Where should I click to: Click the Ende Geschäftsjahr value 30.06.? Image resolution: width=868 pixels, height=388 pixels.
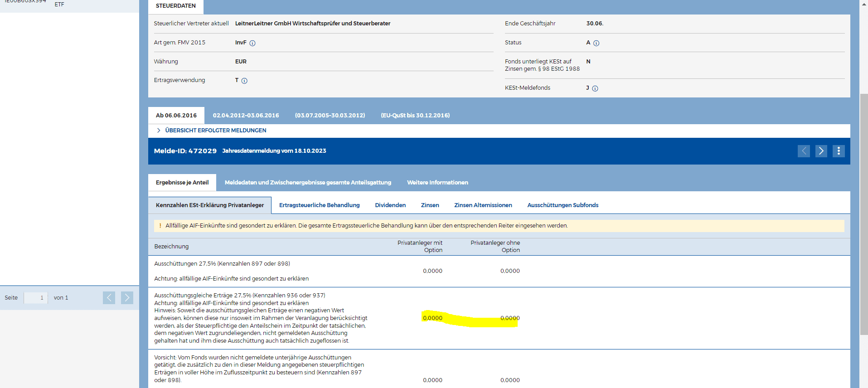[595, 24]
